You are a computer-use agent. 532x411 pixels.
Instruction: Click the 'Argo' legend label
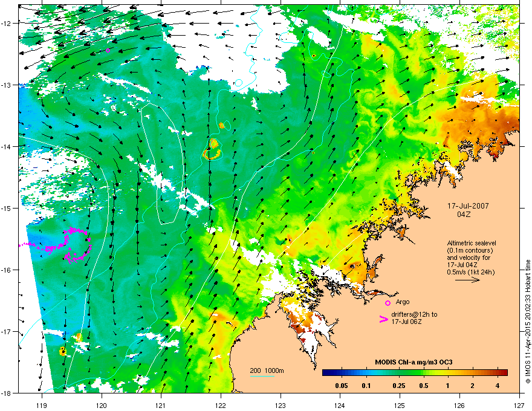[x=403, y=302]
